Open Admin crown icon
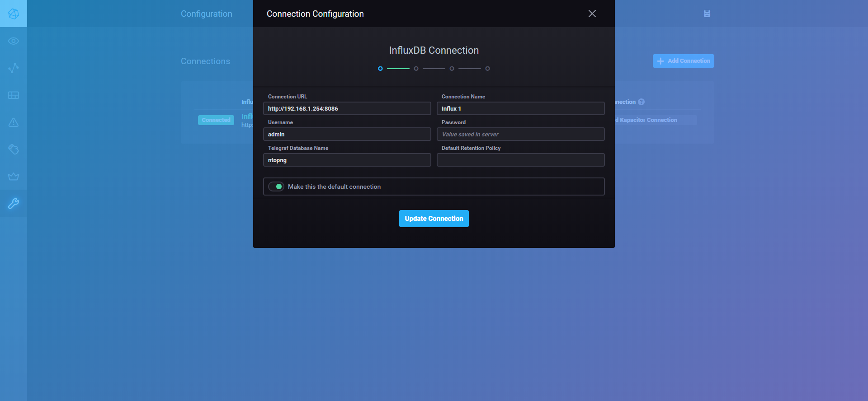This screenshot has height=401, width=868. tap(14, 177)
